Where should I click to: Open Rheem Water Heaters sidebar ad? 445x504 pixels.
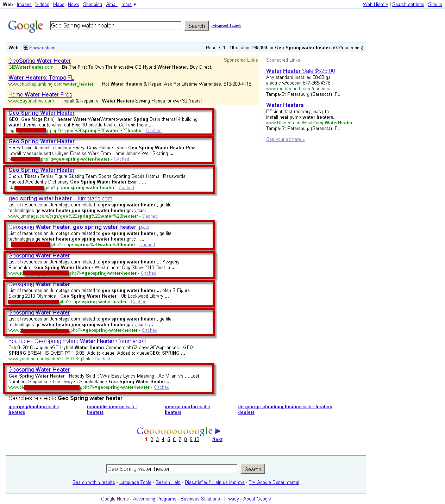pyautogui.click(x=285, y=105)
